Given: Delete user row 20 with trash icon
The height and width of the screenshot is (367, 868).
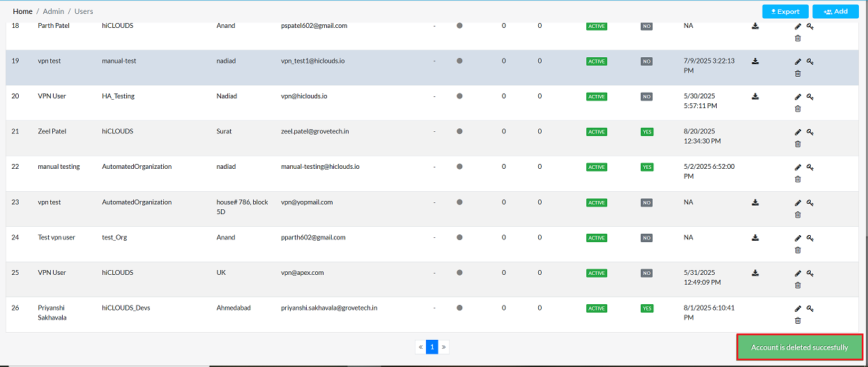Looking at the screenshot, I should click(x=798, y=109).
